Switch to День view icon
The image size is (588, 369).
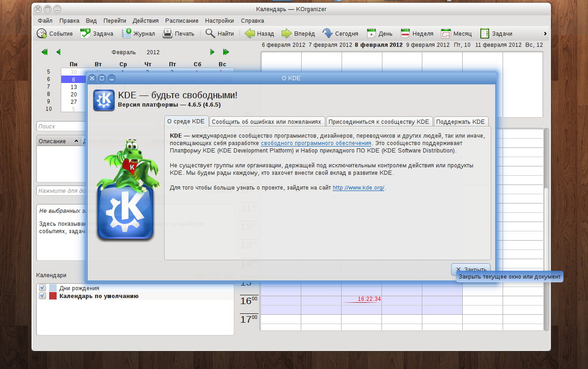371,33
